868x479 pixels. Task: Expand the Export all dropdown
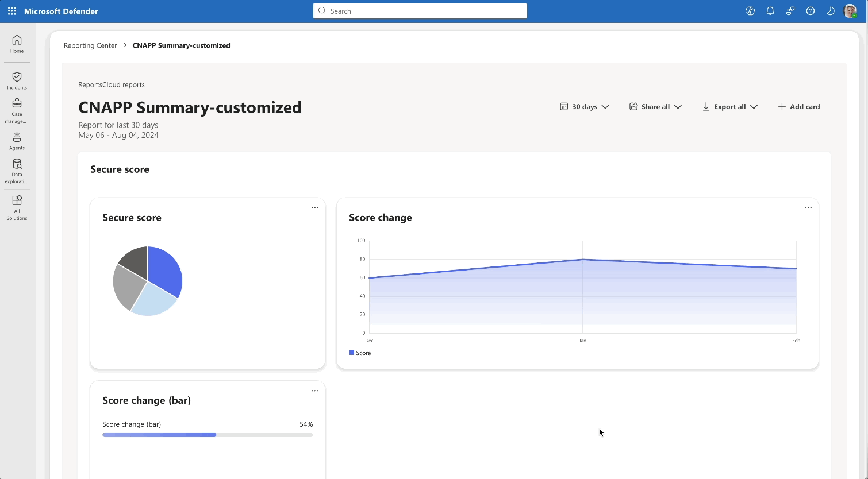pyautogui.click(x=729, y=107)
